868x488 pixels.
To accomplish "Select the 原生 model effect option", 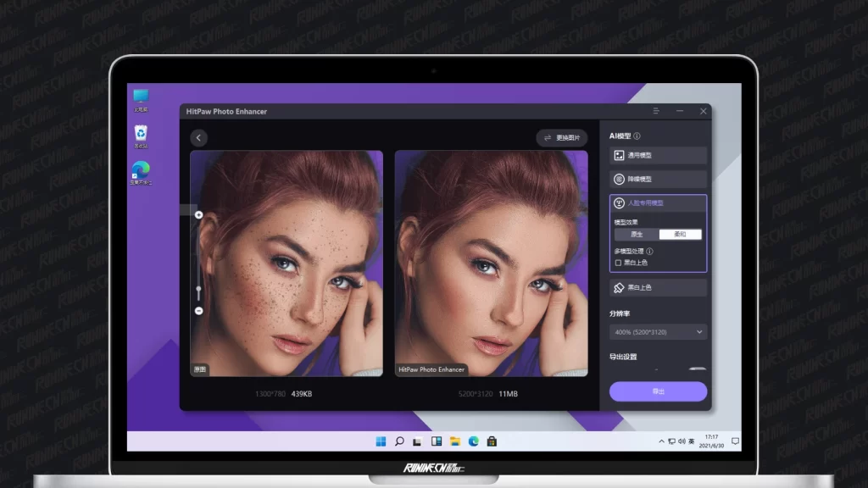I will point(637,234).
